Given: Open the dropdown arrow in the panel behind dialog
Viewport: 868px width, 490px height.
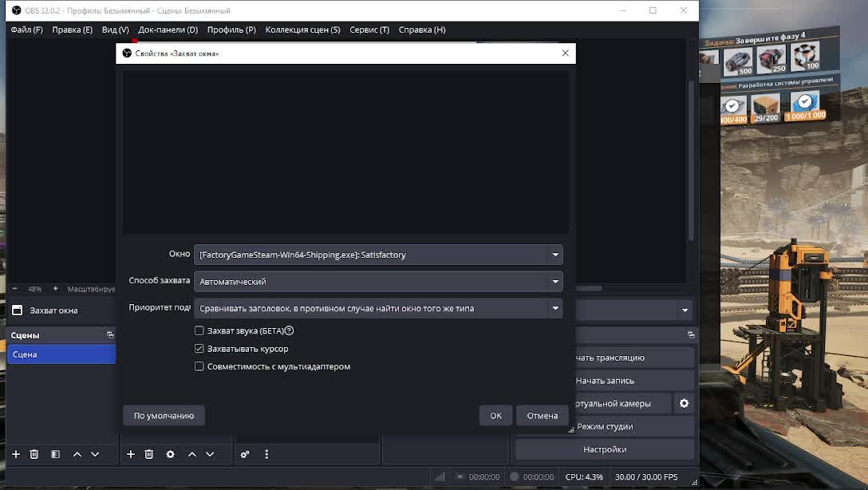Looking at the screenshot, I should 685,310.
